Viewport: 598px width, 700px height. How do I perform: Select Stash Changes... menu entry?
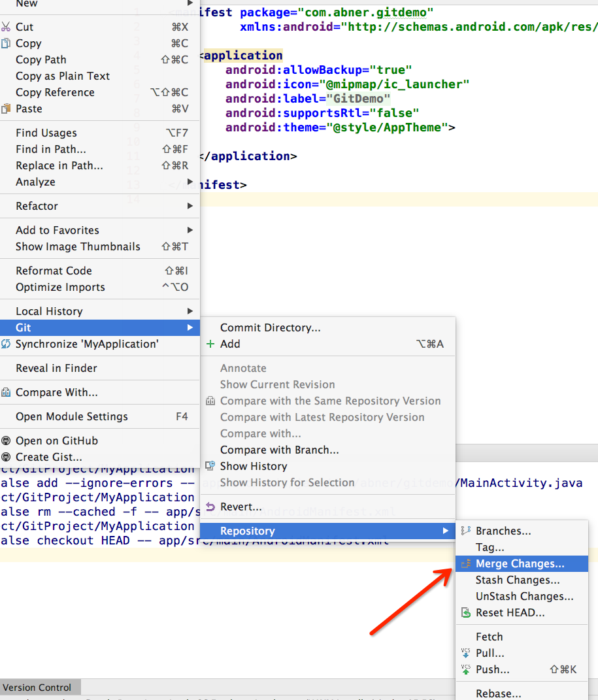517,580
